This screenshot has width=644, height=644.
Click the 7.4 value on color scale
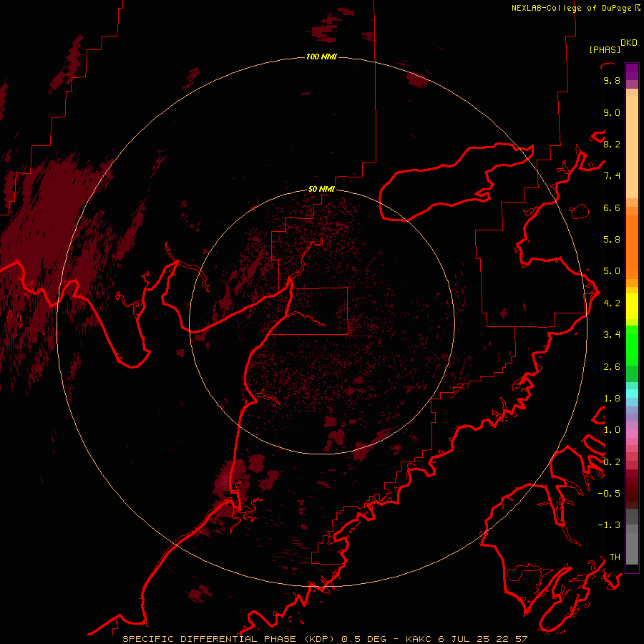612,176
